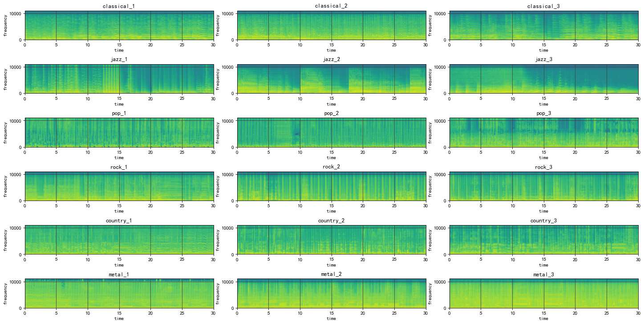Click the country_1 spectrogram area
This screenshot has height=324, width=644.
coord(119,240)
